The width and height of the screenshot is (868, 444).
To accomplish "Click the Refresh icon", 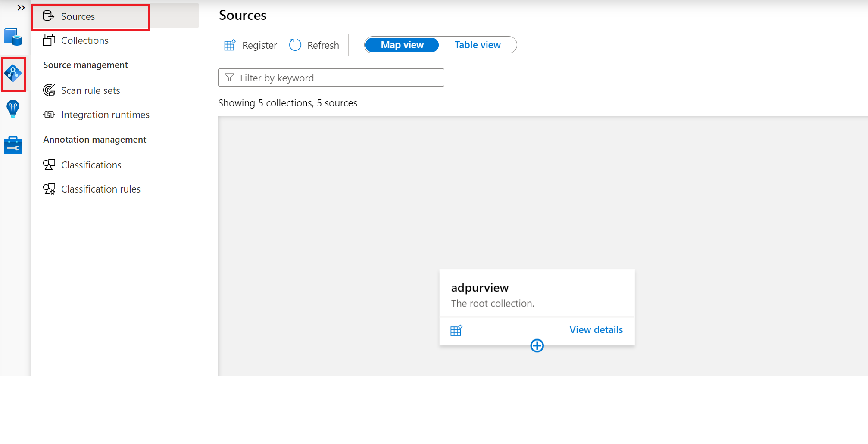I will click(x=295, y=45).
